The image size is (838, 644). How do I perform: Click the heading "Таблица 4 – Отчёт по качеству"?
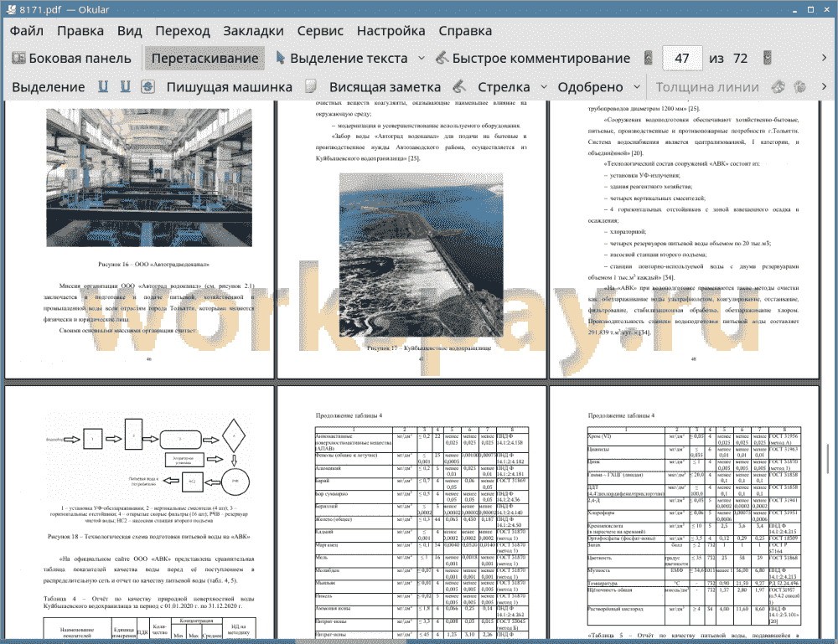[148, 602]
